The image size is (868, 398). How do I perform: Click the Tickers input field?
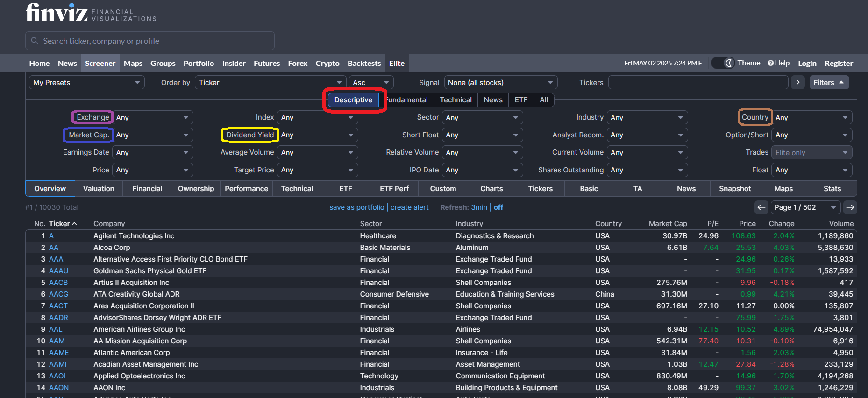698,82
